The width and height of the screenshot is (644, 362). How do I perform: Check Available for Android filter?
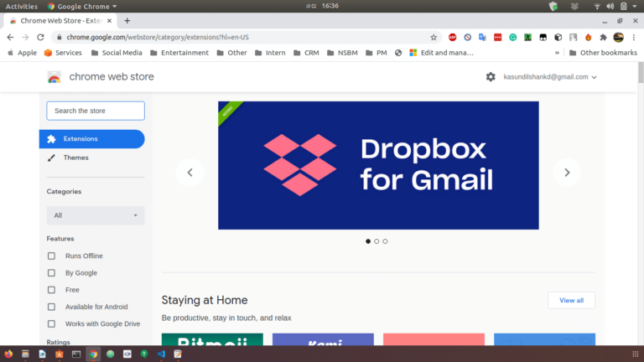coord(51,307)
